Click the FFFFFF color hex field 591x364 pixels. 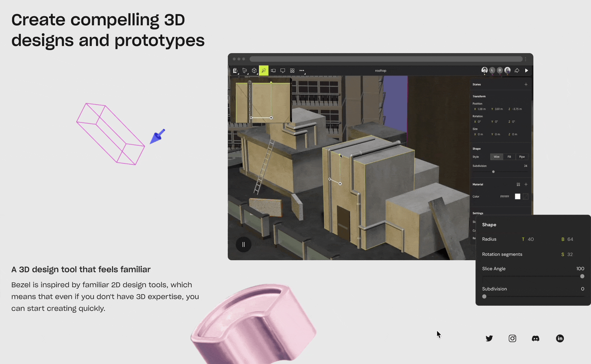point(505,196)
